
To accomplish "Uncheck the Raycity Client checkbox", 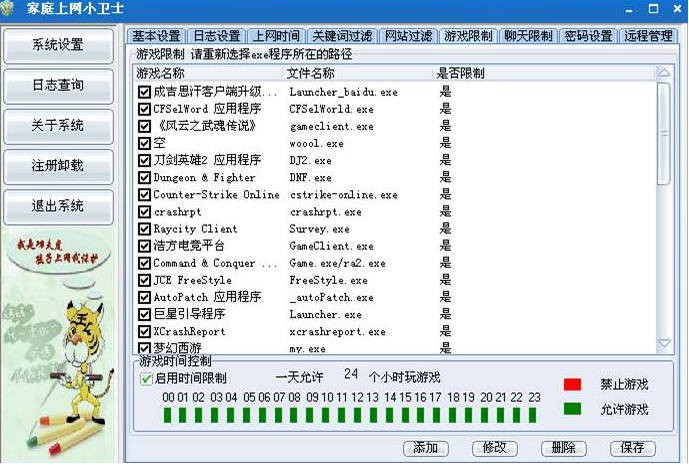I will pos(144,229).
